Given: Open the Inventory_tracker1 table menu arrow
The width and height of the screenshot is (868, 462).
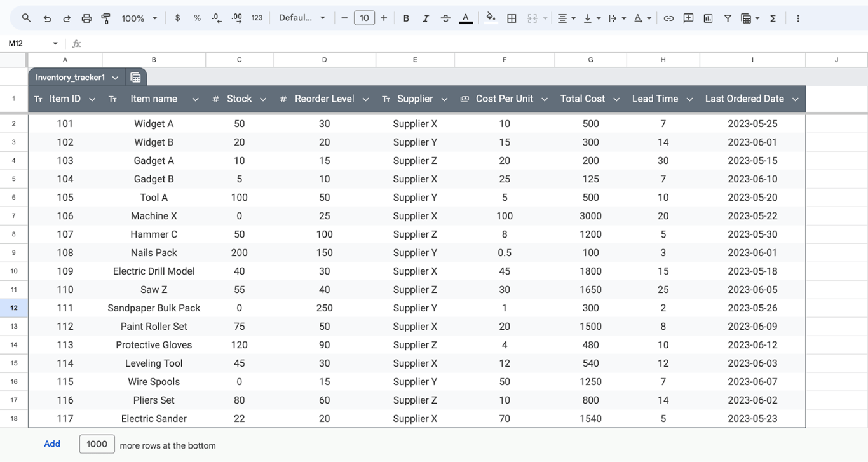Looking at the screenshot, I should (115, 78).
